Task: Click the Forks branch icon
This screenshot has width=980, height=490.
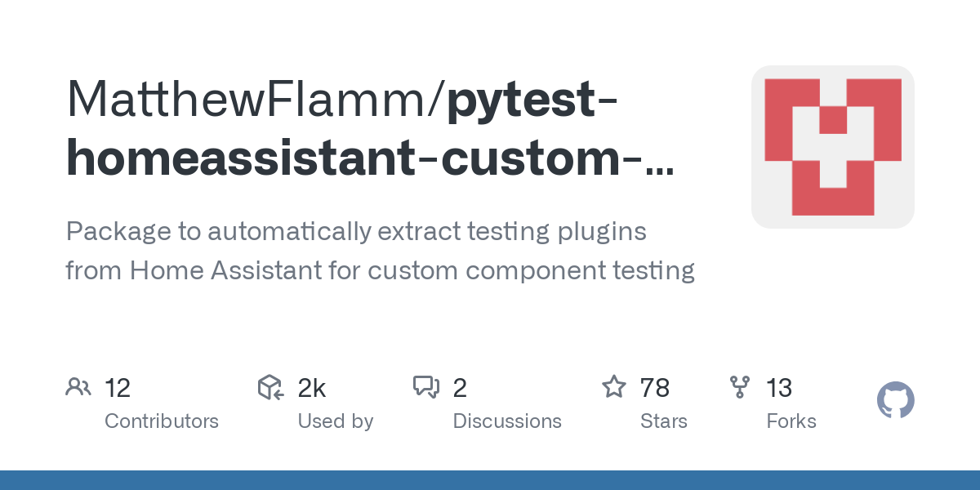Action: pyautogui.click(x=739, y=387)
